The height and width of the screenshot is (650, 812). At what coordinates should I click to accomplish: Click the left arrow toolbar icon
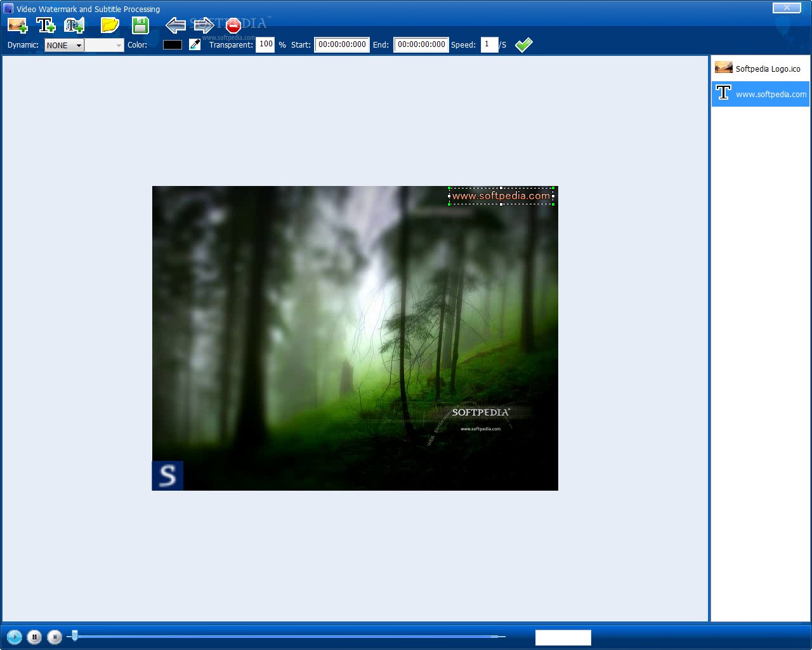point(175,25)
